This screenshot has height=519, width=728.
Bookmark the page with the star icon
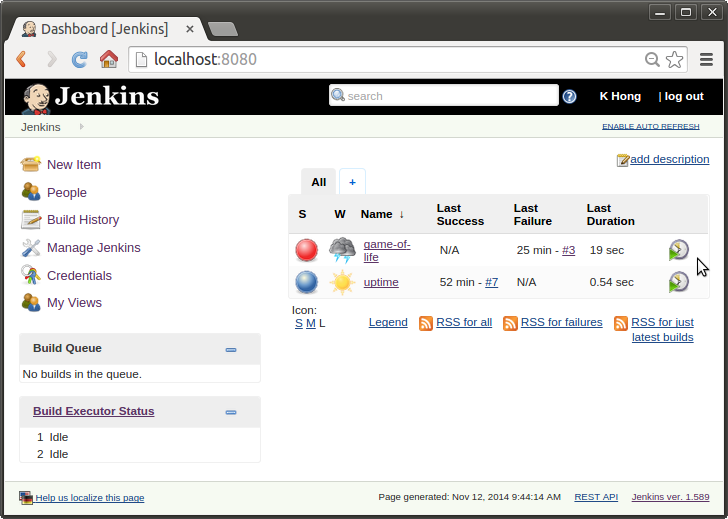click(674, 59)
